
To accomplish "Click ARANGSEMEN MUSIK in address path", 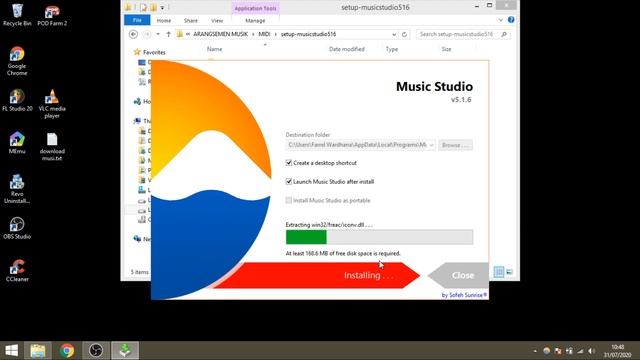I will point(220,34).
